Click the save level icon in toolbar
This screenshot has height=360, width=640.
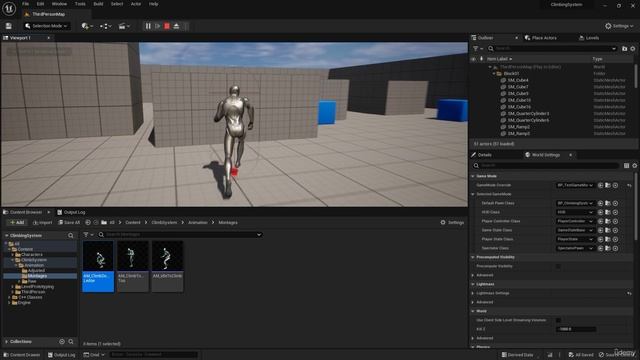tap(9, 26)
